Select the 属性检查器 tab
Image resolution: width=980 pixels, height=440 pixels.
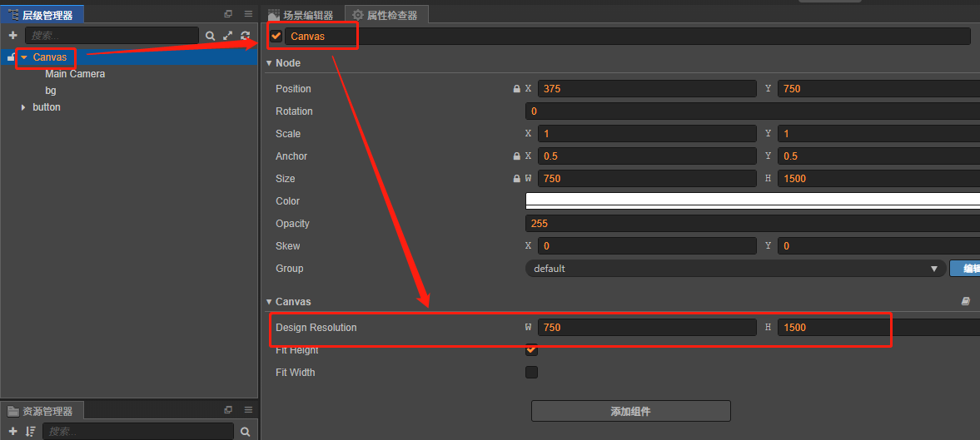386,15
